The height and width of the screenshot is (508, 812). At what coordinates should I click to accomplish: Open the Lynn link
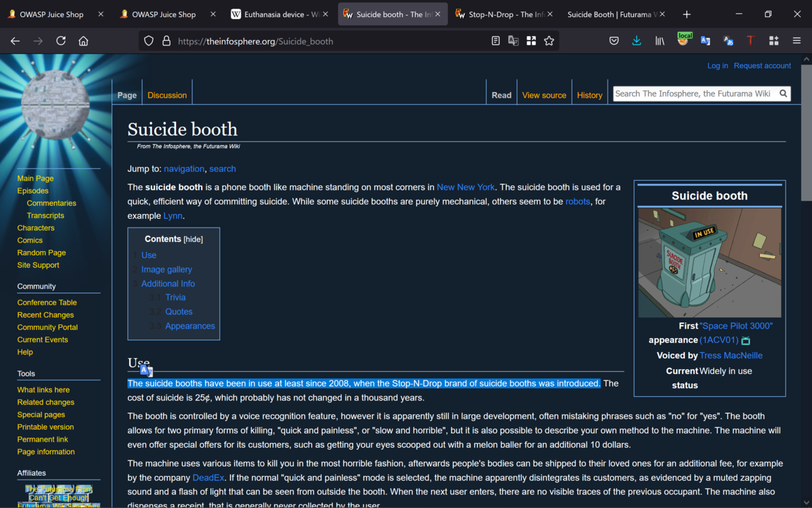pyautogui.click(x=173, y=215)
